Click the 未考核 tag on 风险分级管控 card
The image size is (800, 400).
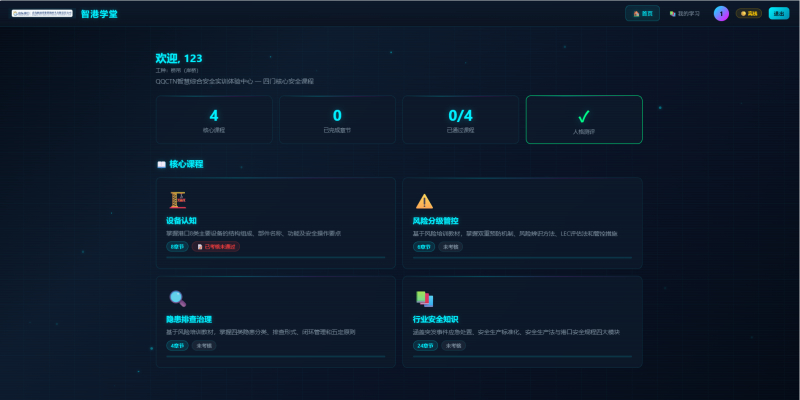click(451, 247)
